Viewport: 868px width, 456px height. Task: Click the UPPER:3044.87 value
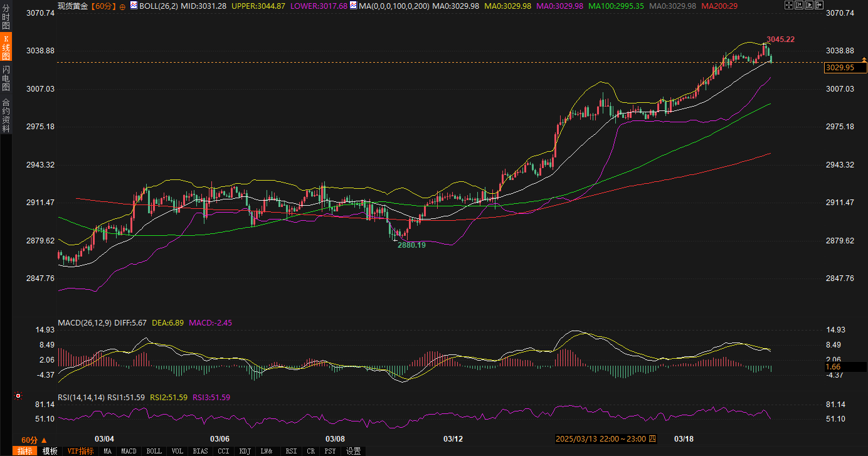(258, 6)
